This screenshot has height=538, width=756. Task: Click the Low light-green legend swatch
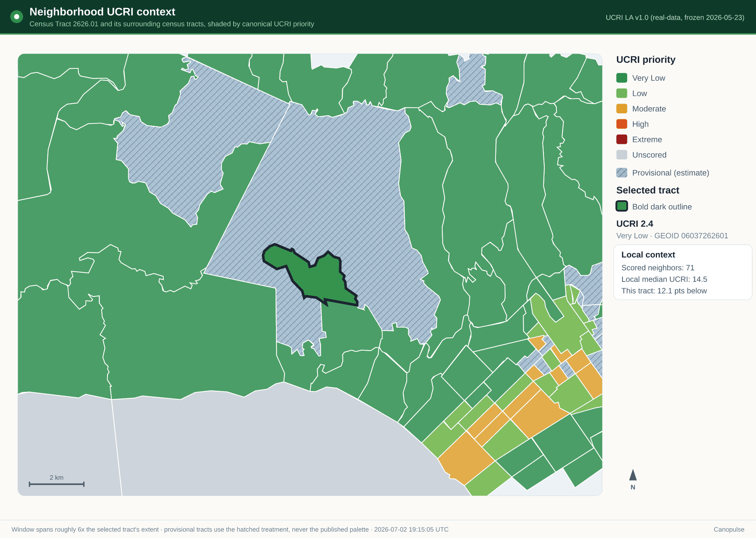tap(621, 93)
